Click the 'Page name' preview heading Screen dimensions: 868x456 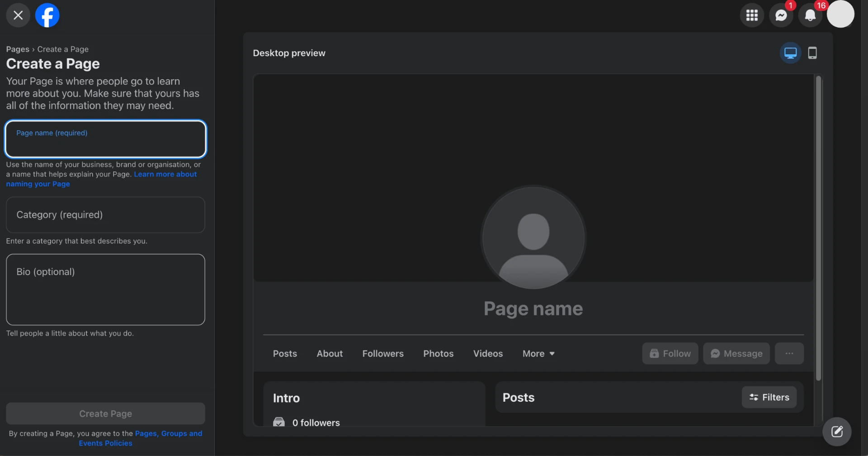533,309
